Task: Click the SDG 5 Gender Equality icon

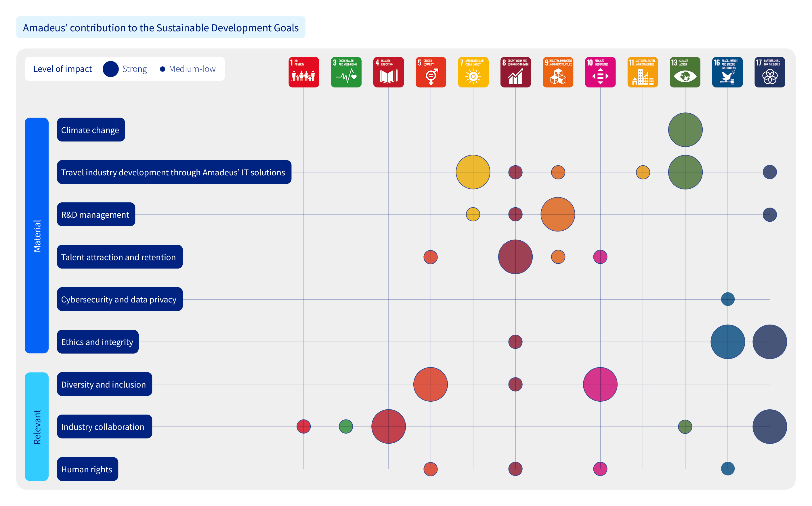Action: 431,72
